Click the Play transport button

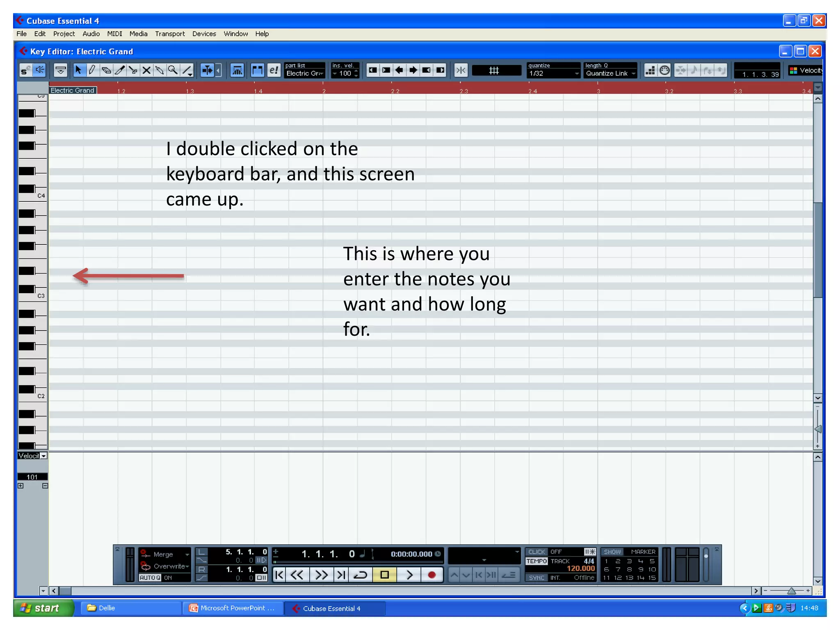tap(409, 575)
